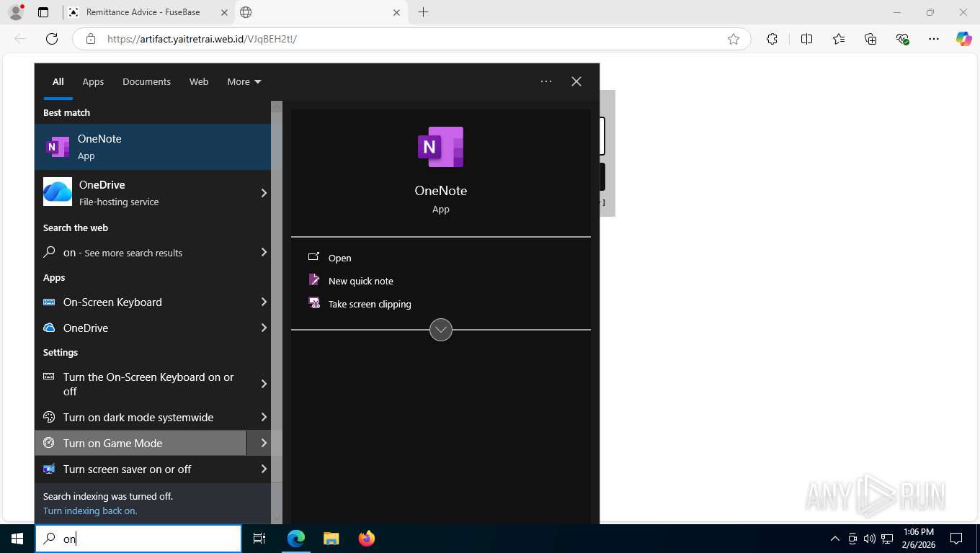Click the Take screen clipping icon
Screen dimensions: 980x553
coord(314,303)
